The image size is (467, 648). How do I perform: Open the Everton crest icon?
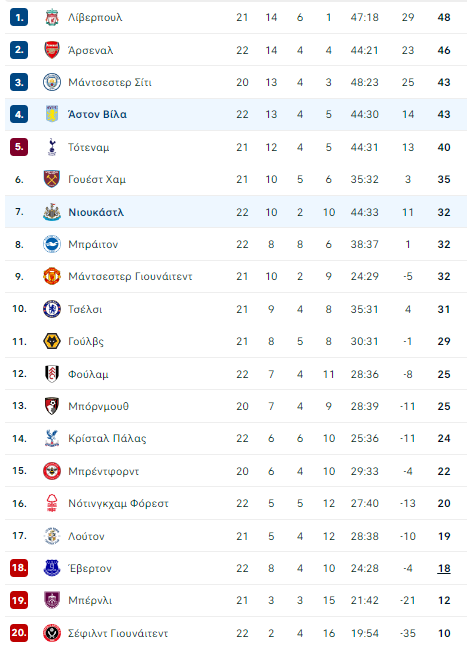tap(52, 568)
